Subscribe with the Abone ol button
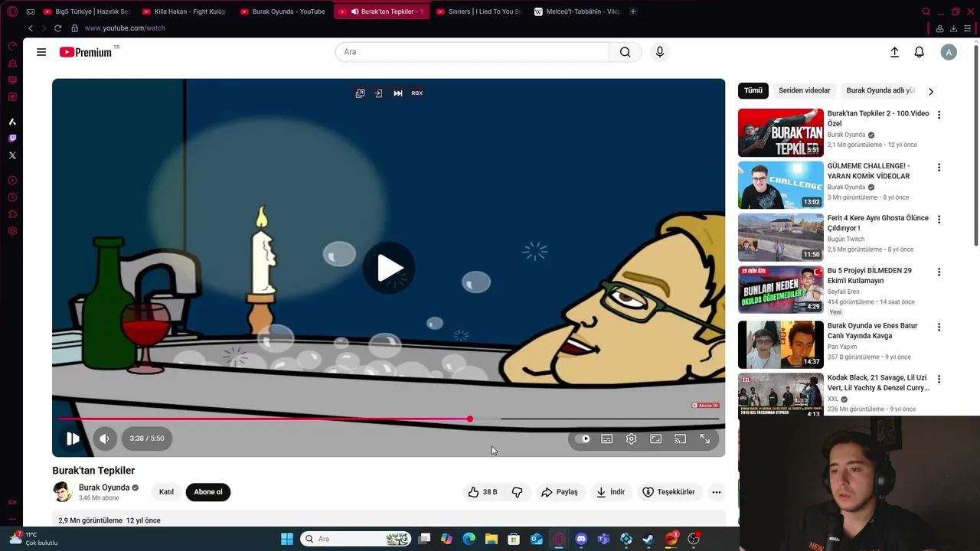 [x=207, y=492]
